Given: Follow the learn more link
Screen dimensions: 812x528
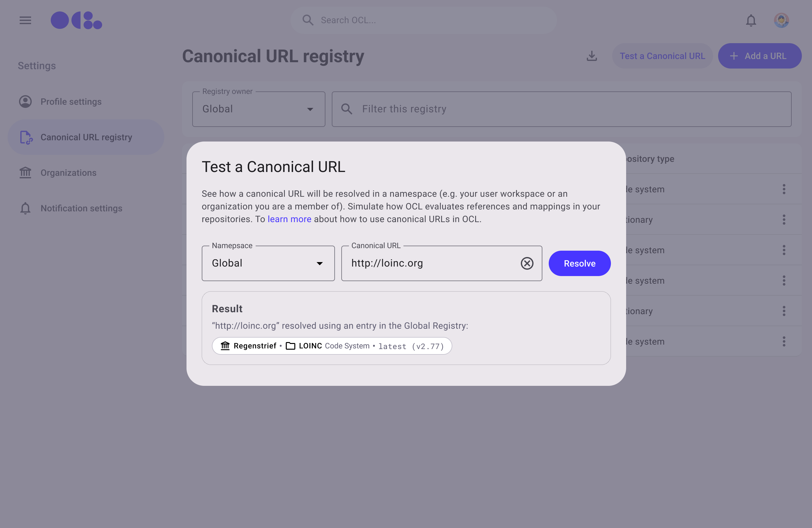Looking at the screenshot, I should 289,219.
